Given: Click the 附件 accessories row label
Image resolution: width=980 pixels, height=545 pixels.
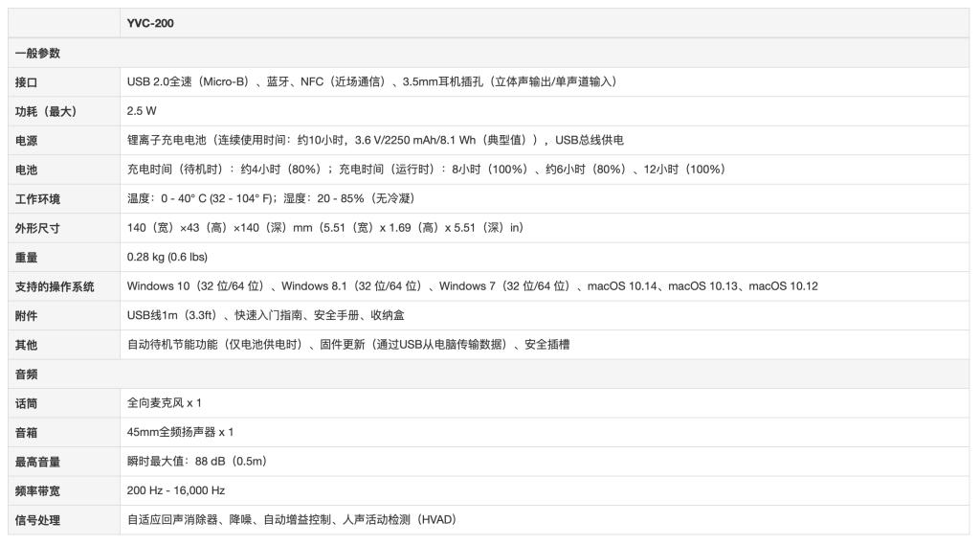Looking at the screenshot, I should point(27,315).
